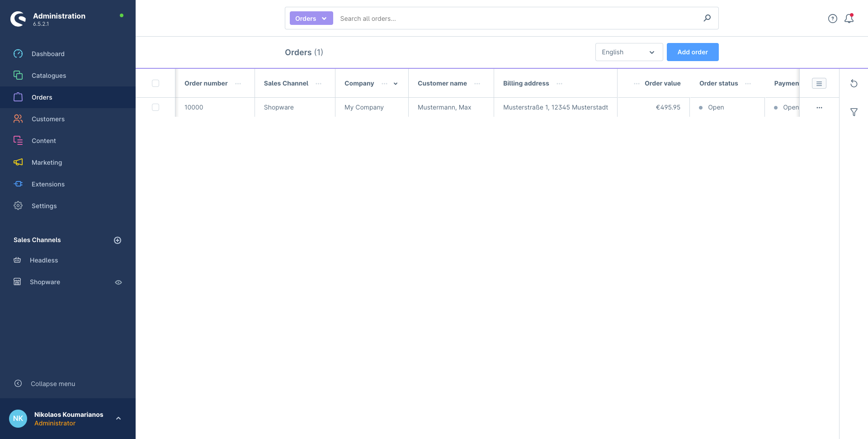Click the Extensions plug icon
The width and height of the screenshot is (868, 439).
click(x=18, y=184)
